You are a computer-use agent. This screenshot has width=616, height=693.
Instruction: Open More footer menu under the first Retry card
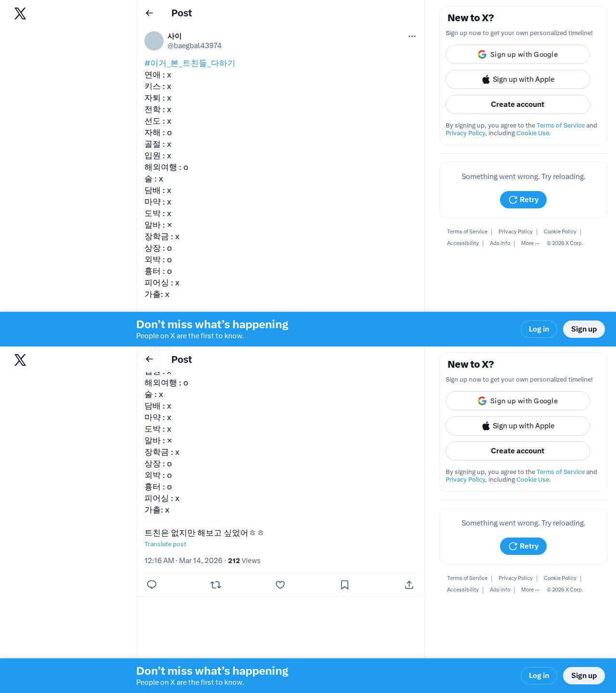[x=530, y=243]
